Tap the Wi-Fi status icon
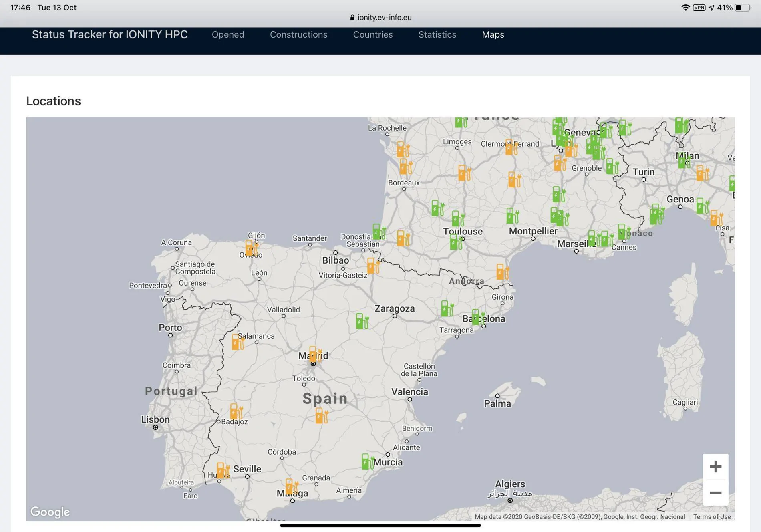Image resolution: width=761 pixels, height=532 pixels. [x=685, y=8]
